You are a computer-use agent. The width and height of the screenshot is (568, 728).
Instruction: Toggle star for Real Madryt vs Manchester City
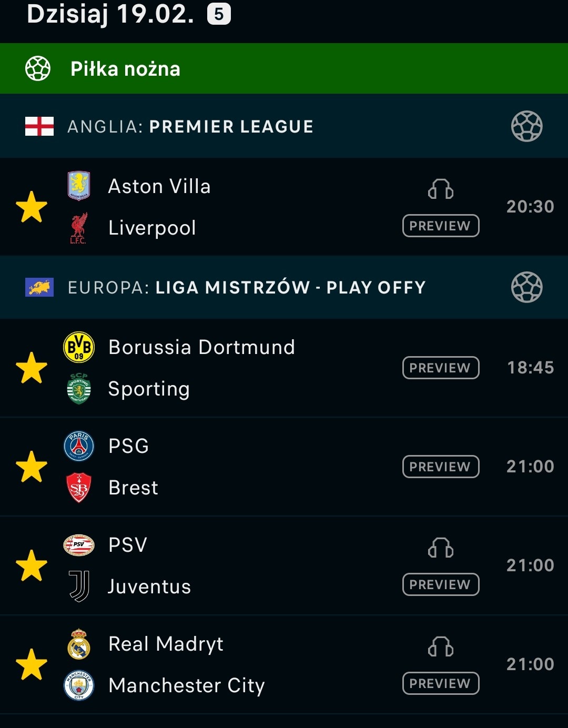tap(32, 664)
